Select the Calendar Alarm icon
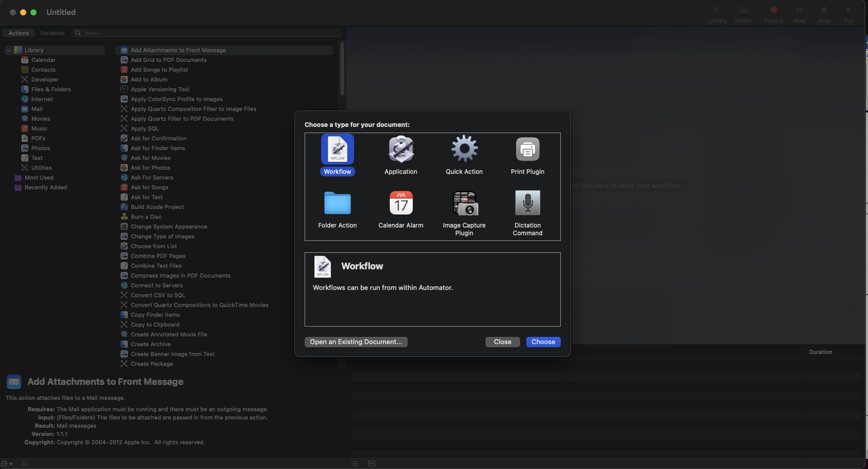The width and height of the screenshot is (868, 469). (401, 203)
